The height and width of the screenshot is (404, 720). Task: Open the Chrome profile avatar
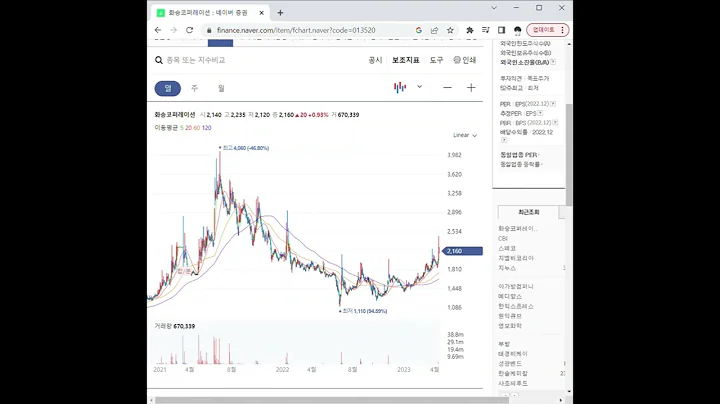tap(518, 30)
